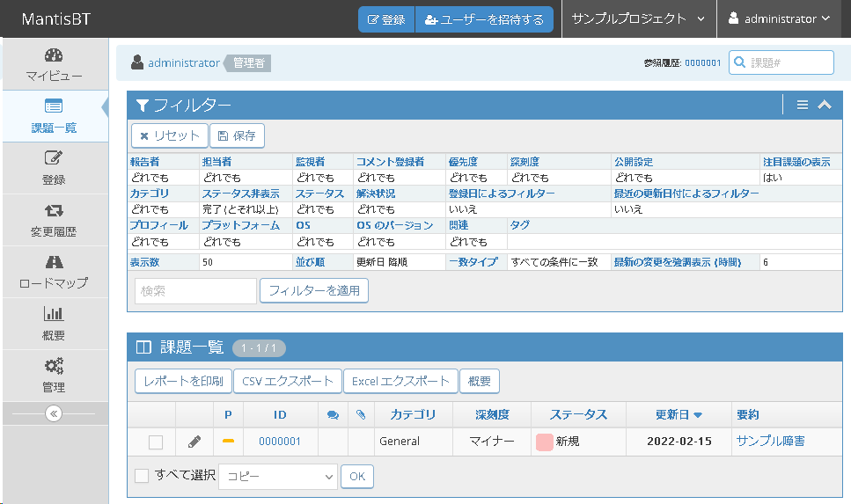Click 公開設定 filter link
The image size is (851, 504).
[634, 162]
